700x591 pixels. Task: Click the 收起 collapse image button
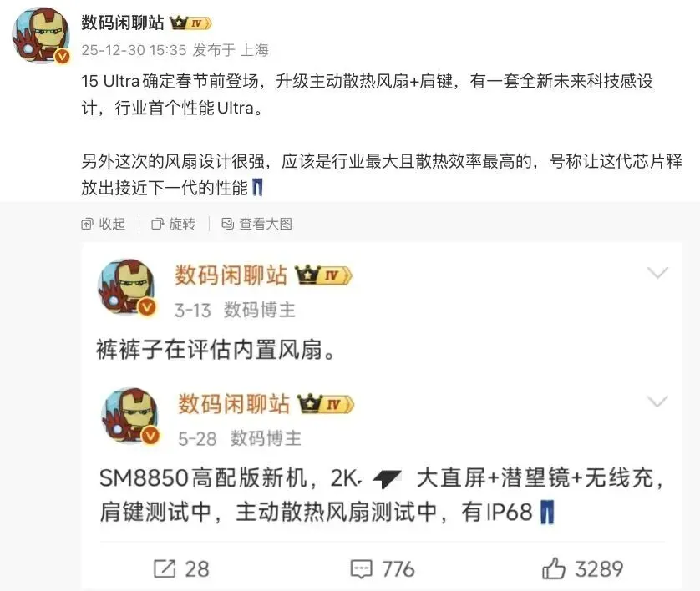click(103, 224)
